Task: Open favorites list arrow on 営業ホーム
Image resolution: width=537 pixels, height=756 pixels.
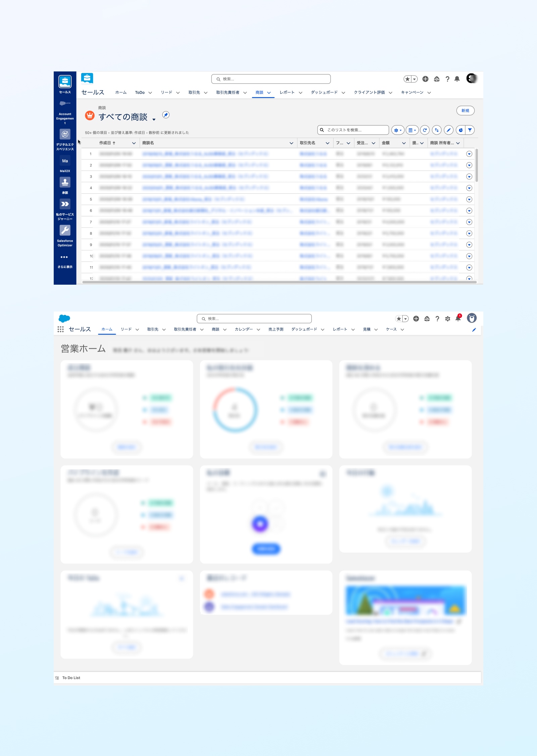Action: (x=405, y=319)
